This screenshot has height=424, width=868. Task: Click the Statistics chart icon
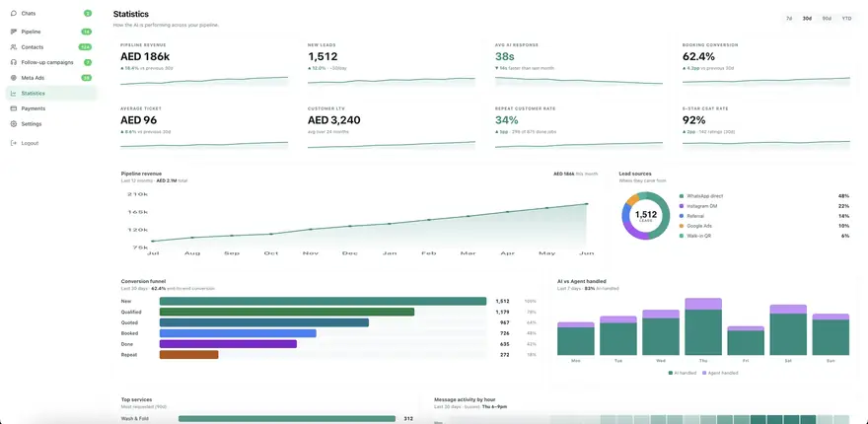click(x=14, y=94)
